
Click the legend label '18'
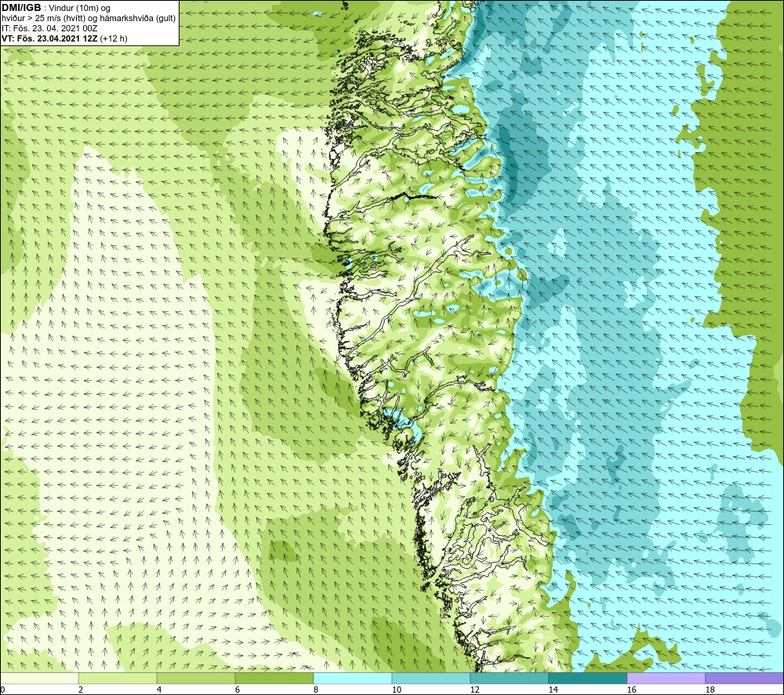[x=710, y=690]
